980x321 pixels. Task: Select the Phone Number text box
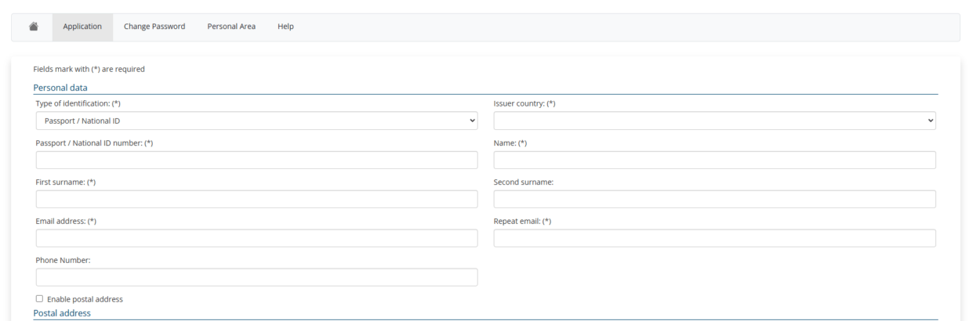(x=256, y=277)
